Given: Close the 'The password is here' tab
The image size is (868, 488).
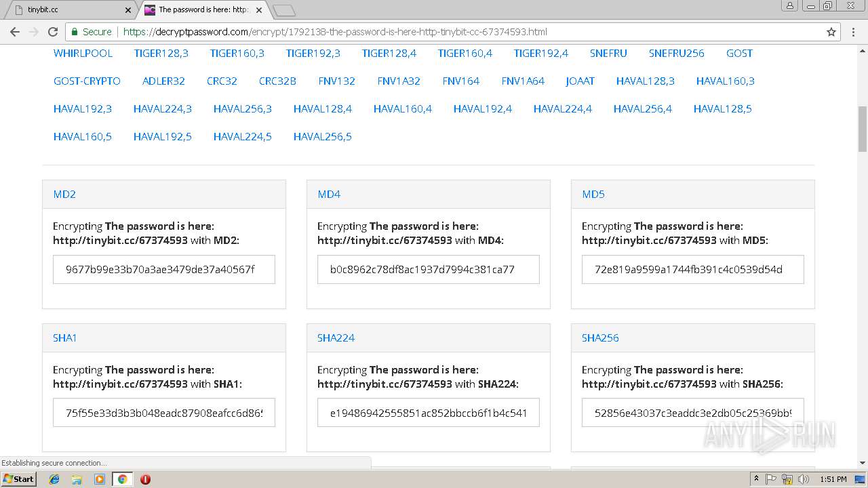Looking at the screenshot, I should [259, 10].
